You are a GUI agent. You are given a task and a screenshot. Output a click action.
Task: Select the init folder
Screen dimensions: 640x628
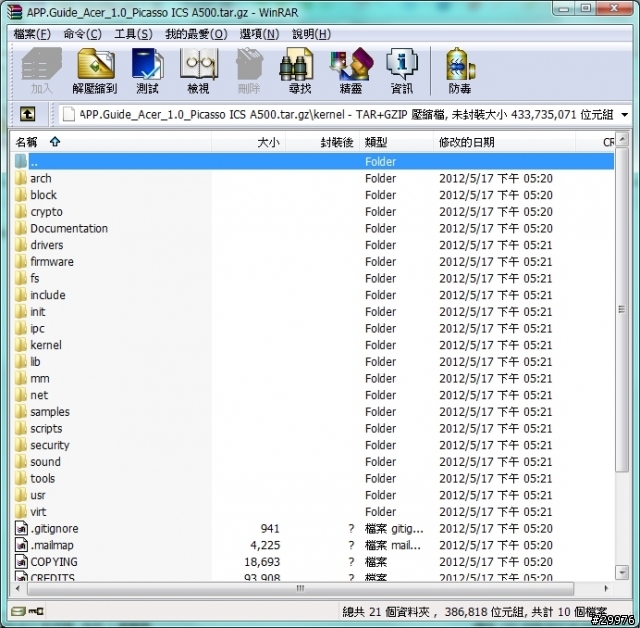(x=38, y=312)
